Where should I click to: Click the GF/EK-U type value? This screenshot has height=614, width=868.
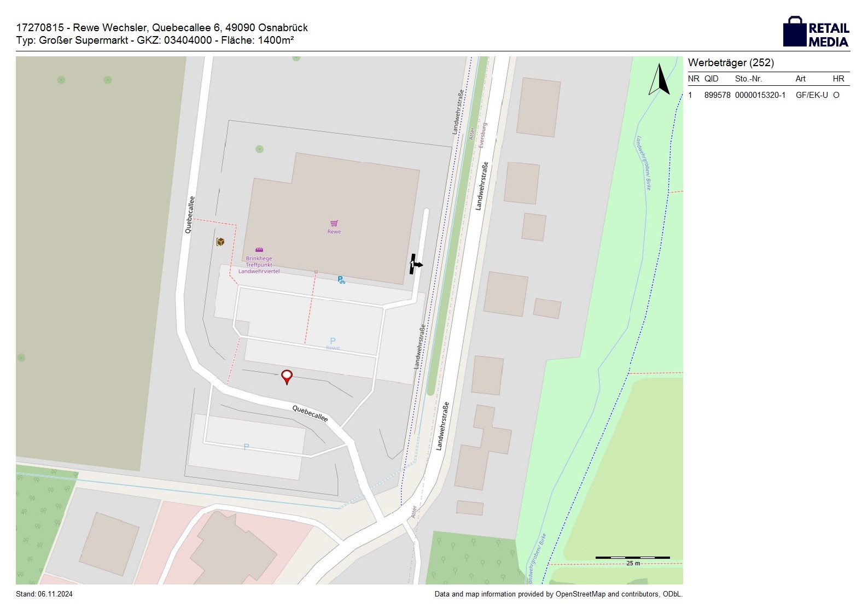point(811,95)
